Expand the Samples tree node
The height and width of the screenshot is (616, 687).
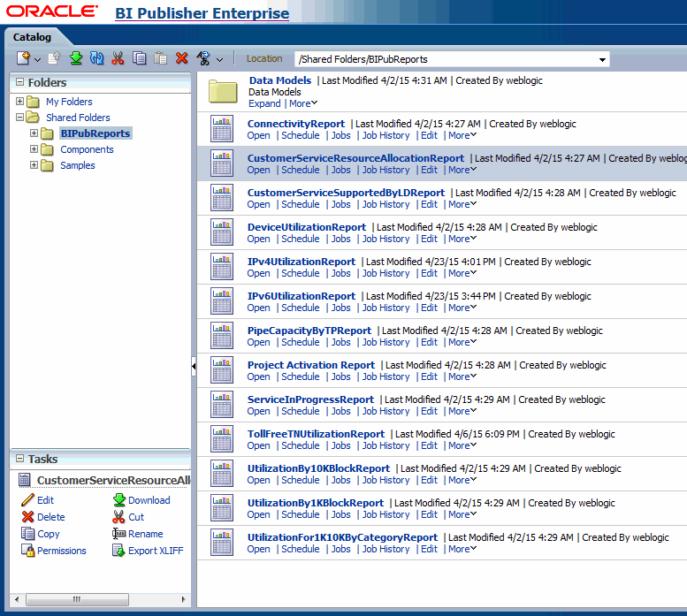pyautogui.click(x=34, y=164)
